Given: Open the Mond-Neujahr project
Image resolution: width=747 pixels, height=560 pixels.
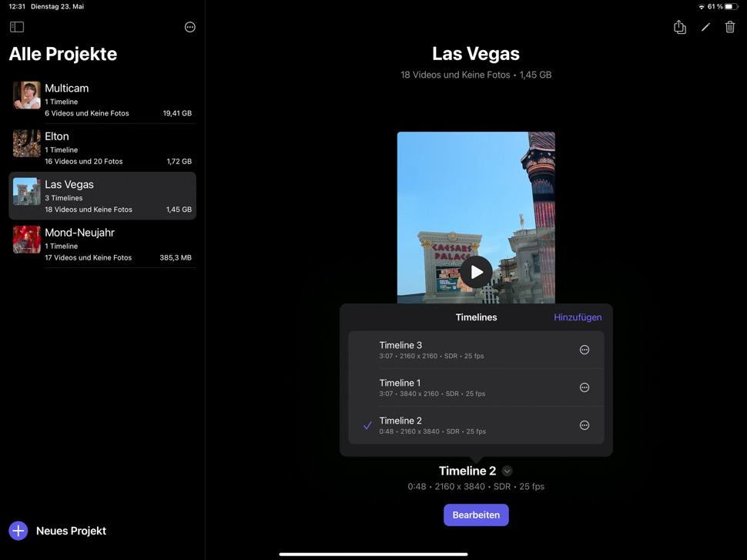Looking at the screenshot, I should [102, 244].
